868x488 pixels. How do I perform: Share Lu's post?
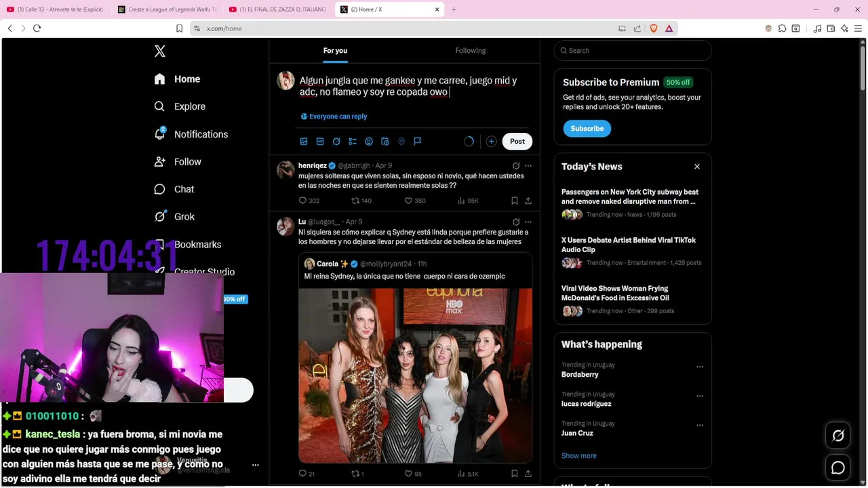pyautogui.click(x=528, y=474)
